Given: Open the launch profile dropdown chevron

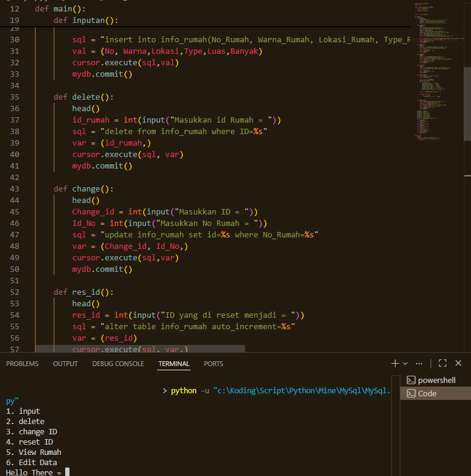Looking at the screenshot, I should coord(405,364).
